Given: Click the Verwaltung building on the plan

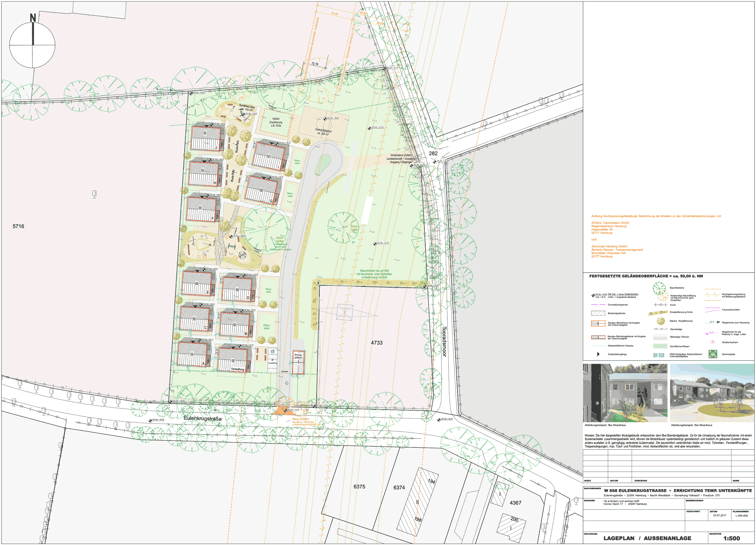Looking at the screenshot, I should pos(233,359).
